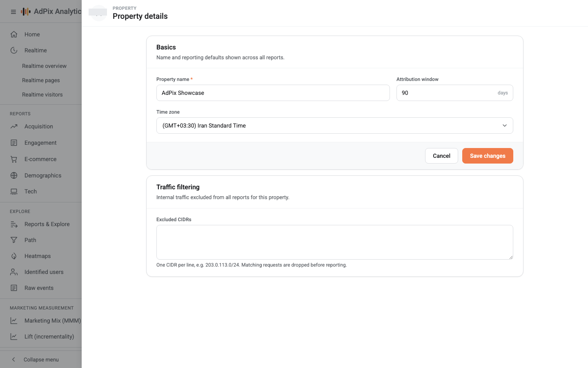The width and height of the screenshot is (588, 368).
Task: Click inside the Excluded CIDRs text area
Action: coord(335,242)
